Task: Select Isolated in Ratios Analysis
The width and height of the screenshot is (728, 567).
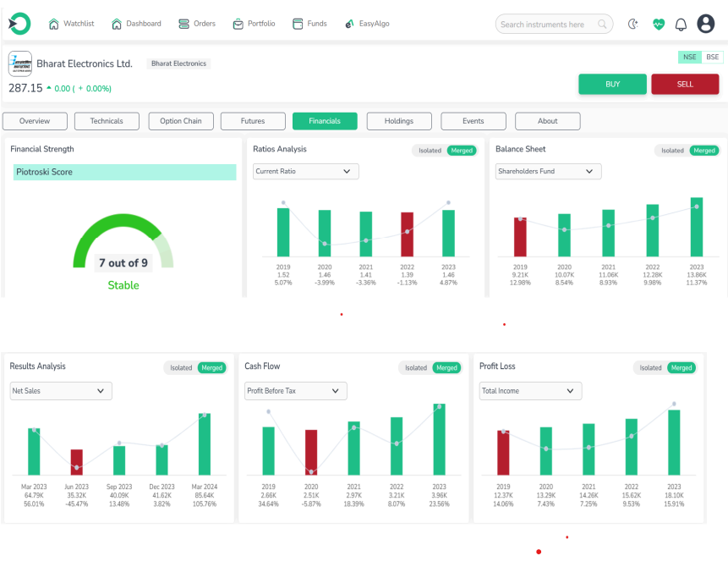Action: pyautogui.click(x=430, y=151)
